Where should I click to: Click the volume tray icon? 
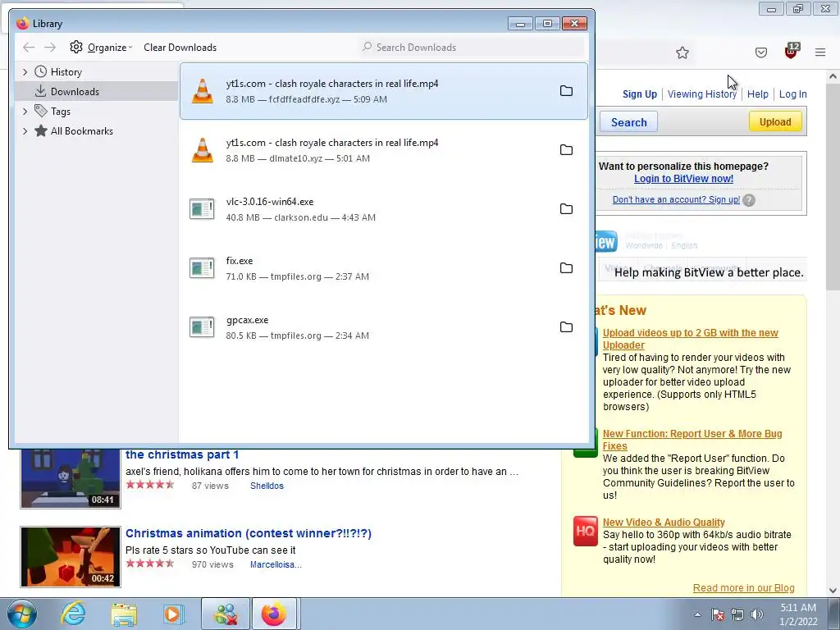(757, 614)
